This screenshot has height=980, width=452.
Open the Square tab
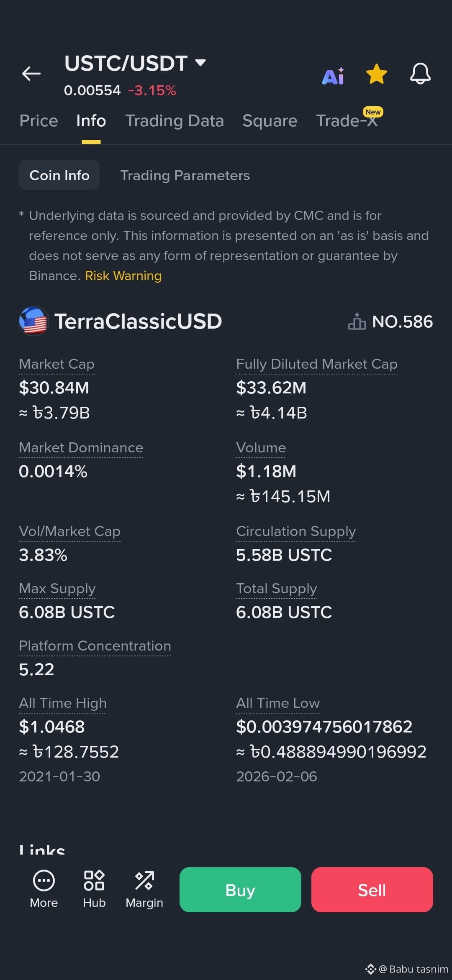[x=270, y=121]
